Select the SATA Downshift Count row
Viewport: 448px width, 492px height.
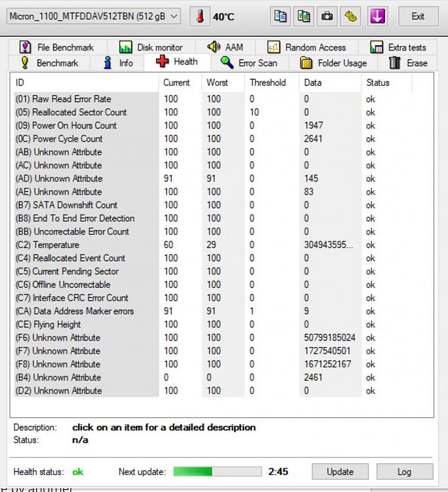click(213, 205)
